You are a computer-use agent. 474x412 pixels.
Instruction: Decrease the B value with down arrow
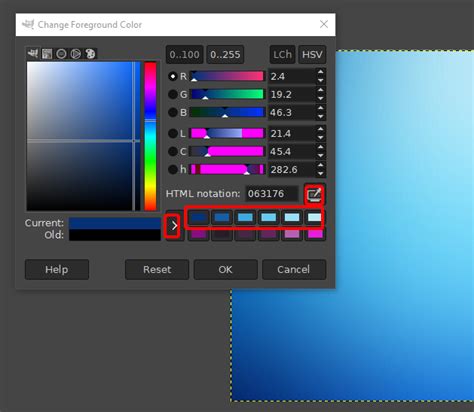point(320,117)
